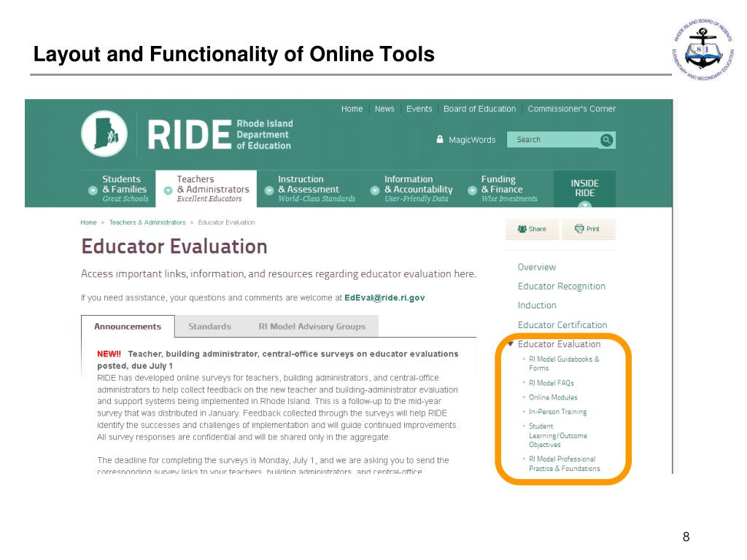Viewport: 747px width, 560px height.
Task: Open the In-Person Training link
Action: tap(557, 412)
